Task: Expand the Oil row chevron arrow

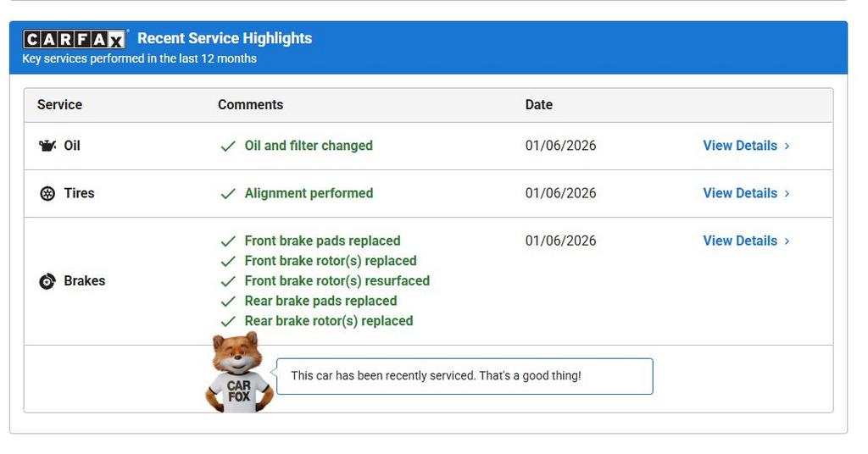Action: pyautogui.click(x=787, y=146)
